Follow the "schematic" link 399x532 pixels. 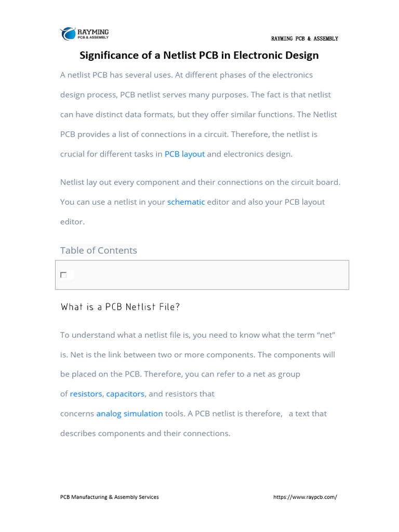(x=186, y=202)
